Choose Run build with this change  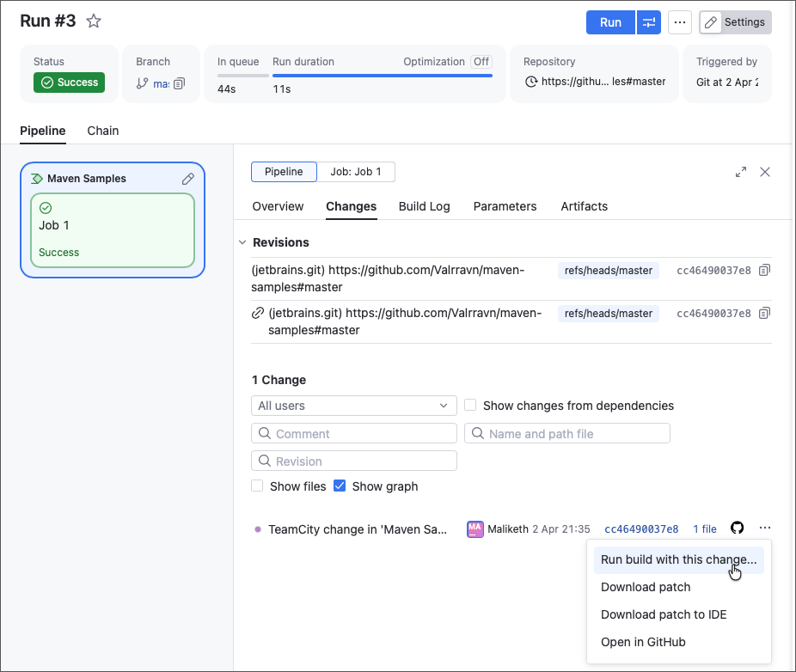(679, 559)
